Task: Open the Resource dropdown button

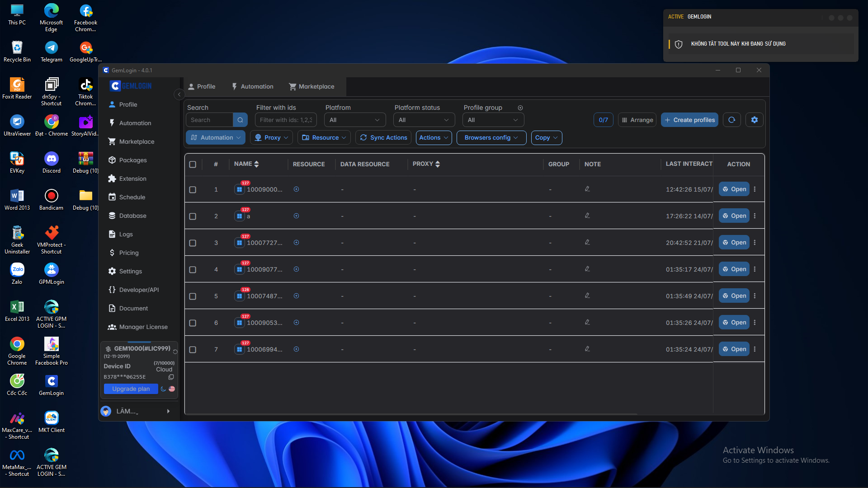Action: click(x=324, y=137)
